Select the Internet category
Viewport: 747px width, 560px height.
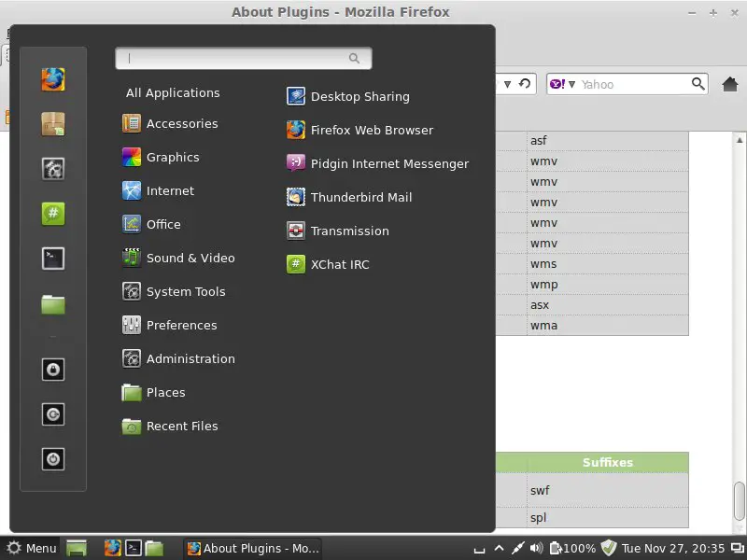[158, 191]
